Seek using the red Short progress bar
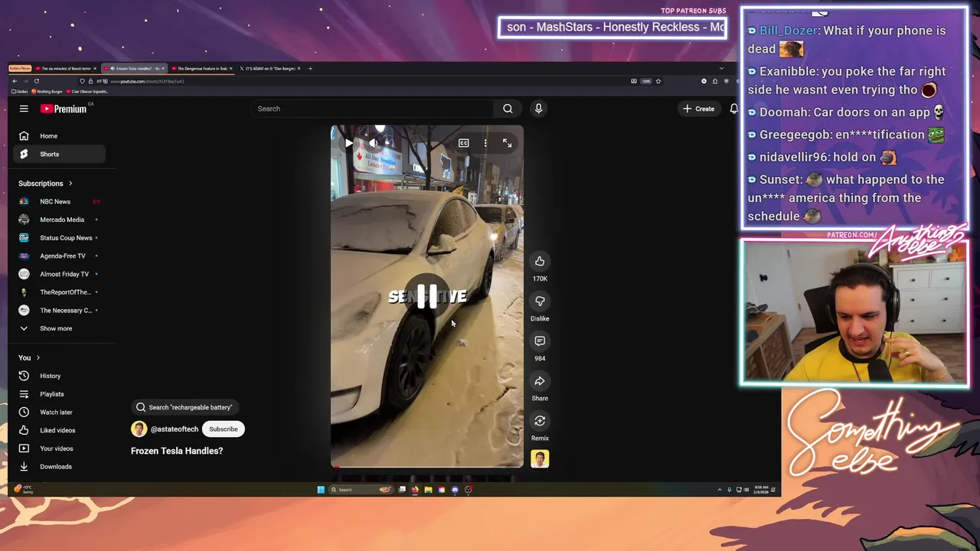 click(x=427, y=466)
